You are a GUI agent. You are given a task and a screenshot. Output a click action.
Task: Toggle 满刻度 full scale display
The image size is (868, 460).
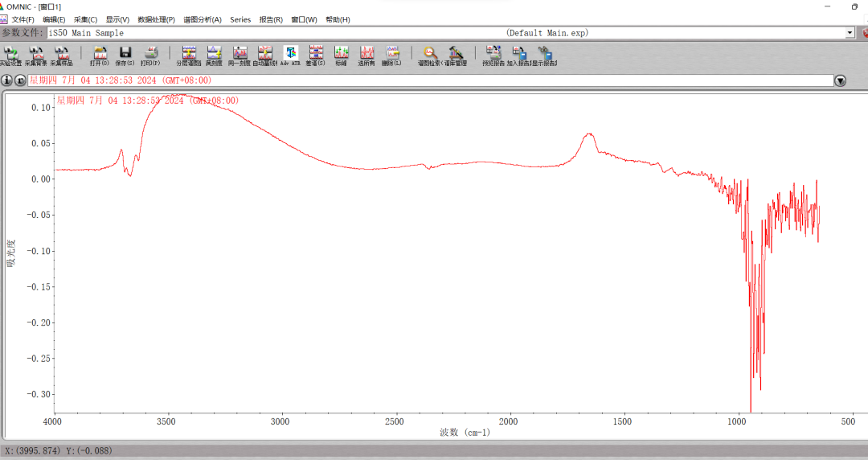click(214, 55)
